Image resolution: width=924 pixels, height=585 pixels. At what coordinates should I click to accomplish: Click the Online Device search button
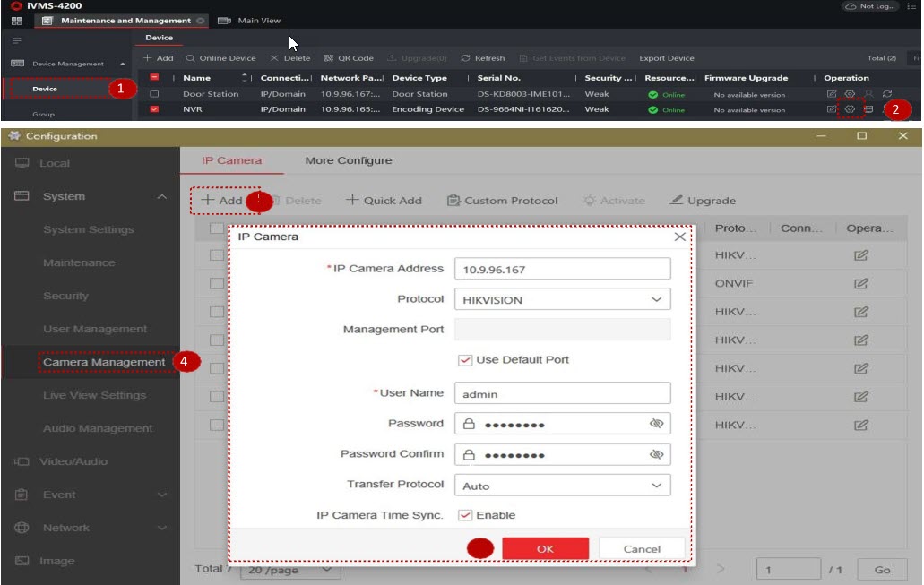[x=220, y=58]
